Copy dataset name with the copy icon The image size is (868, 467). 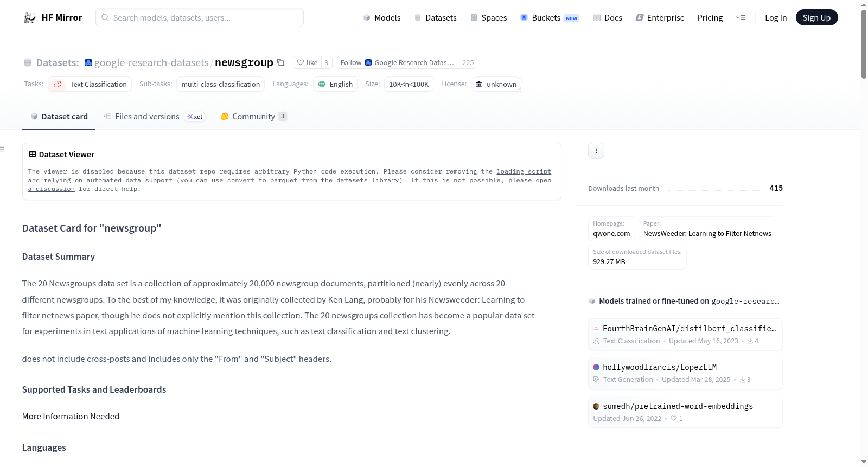click(x=280, y=62)
